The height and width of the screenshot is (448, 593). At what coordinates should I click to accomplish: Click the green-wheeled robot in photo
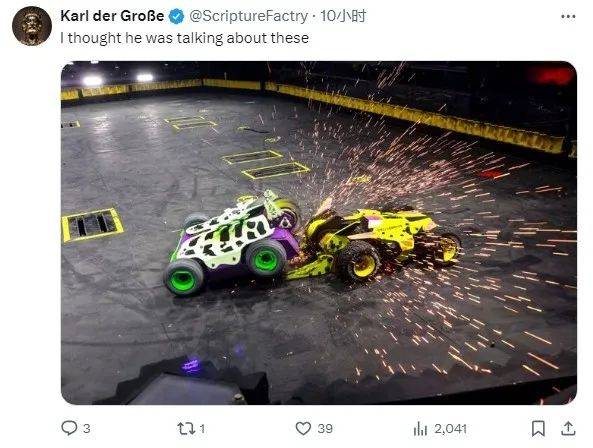pyautogui.click(x=233, y=242)
